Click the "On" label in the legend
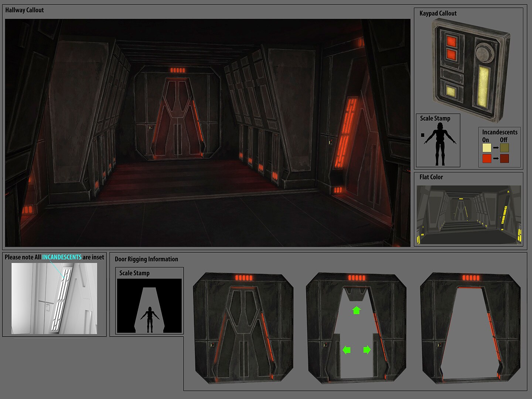Viewport: 532px width, 399px height. pos(486,140)
